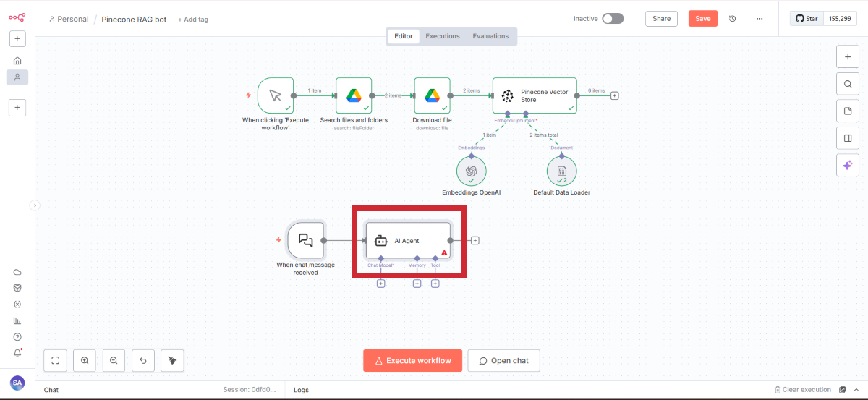Click the zoom out magnifier icon
Screen dimensions: 868x400
[114, 360]
